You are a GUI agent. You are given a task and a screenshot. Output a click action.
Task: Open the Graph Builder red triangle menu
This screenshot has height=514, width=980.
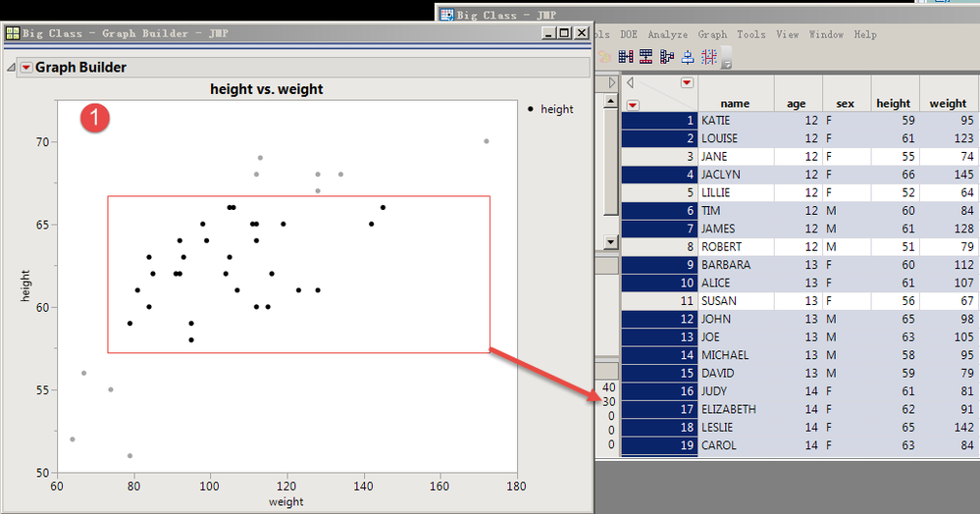26,68
